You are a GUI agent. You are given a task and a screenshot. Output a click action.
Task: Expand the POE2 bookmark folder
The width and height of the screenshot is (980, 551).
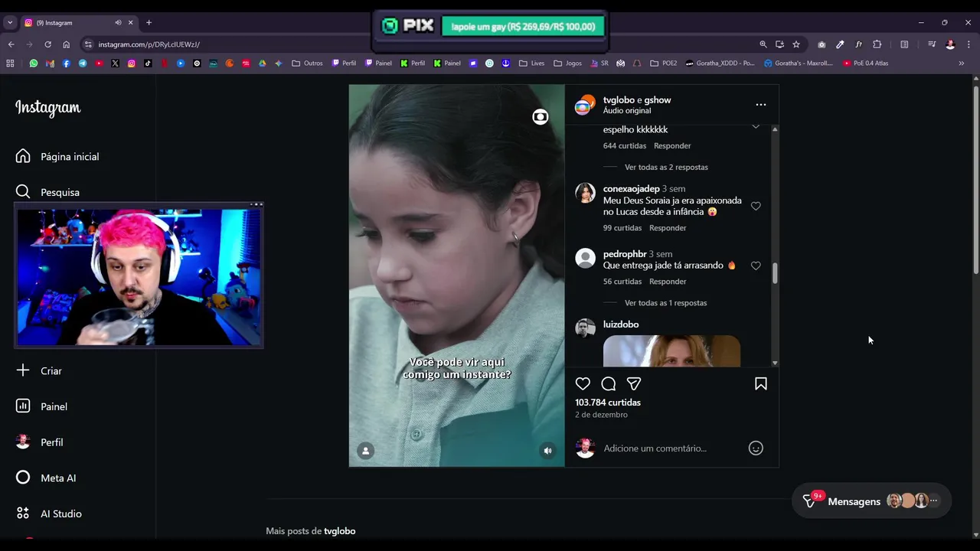pos(664,64)
